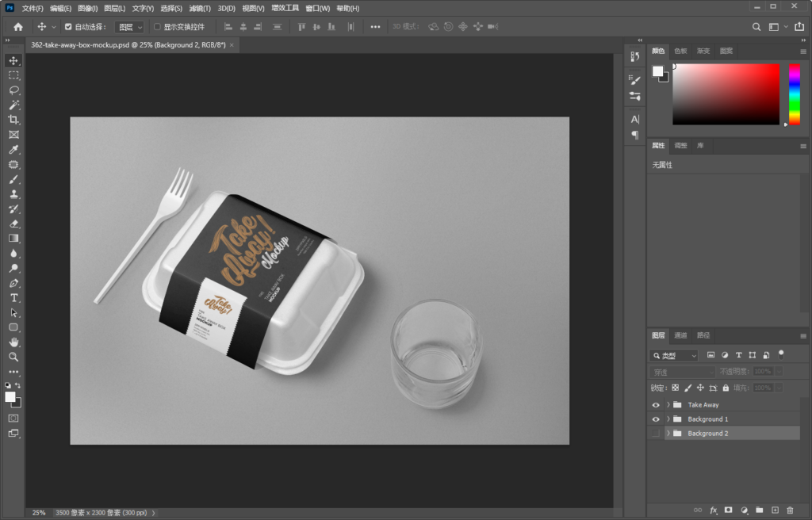
Task: Select the Move tool
Action: pyautogui.click(x=13, y=60)
